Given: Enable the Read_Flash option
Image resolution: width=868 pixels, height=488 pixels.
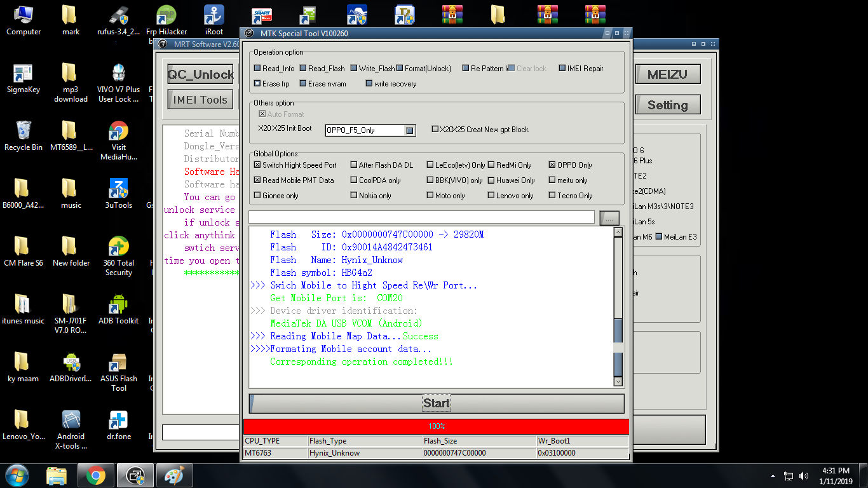Looking at the screenshot, I should pos(303,69).
